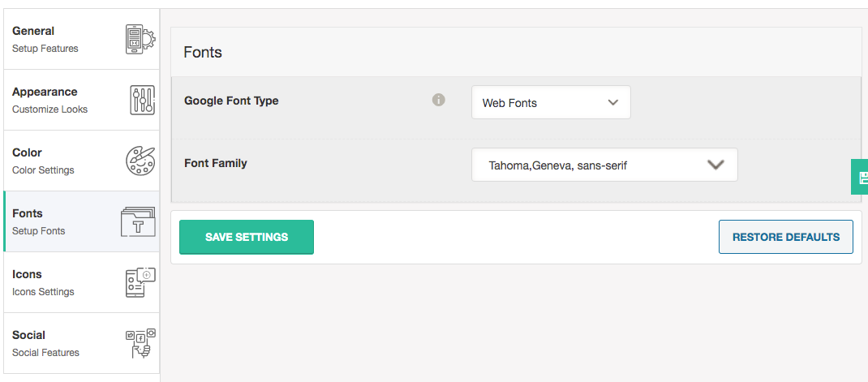Open the Tahoma, Geneva font family dropdown
The width and height of the screenshot is (868, 382).
[x=604, y=165]
